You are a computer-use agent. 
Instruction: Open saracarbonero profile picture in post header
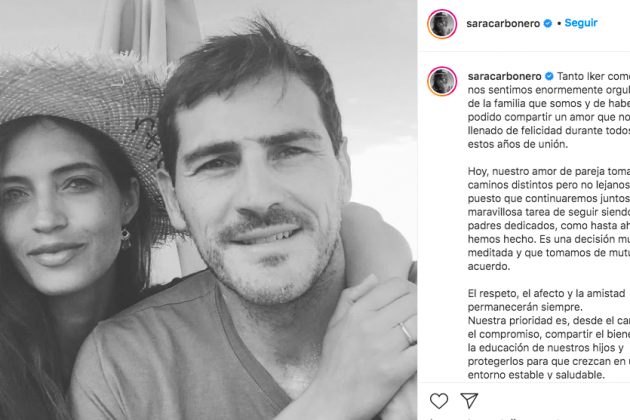click(x=442, y=24)
